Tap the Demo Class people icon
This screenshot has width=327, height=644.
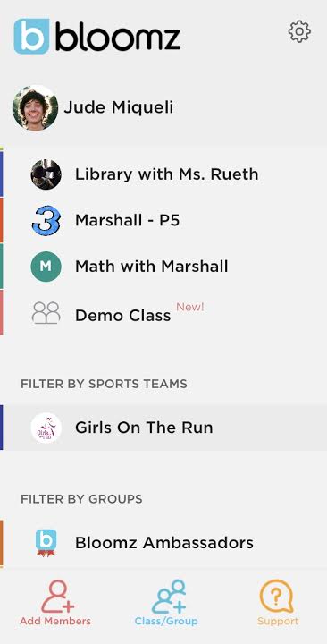coord(46,313)
